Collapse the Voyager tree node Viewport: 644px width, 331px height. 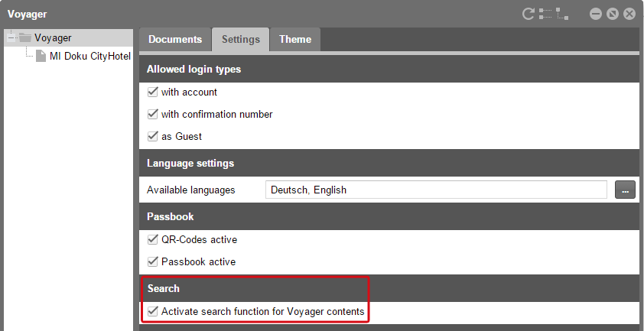11,37
